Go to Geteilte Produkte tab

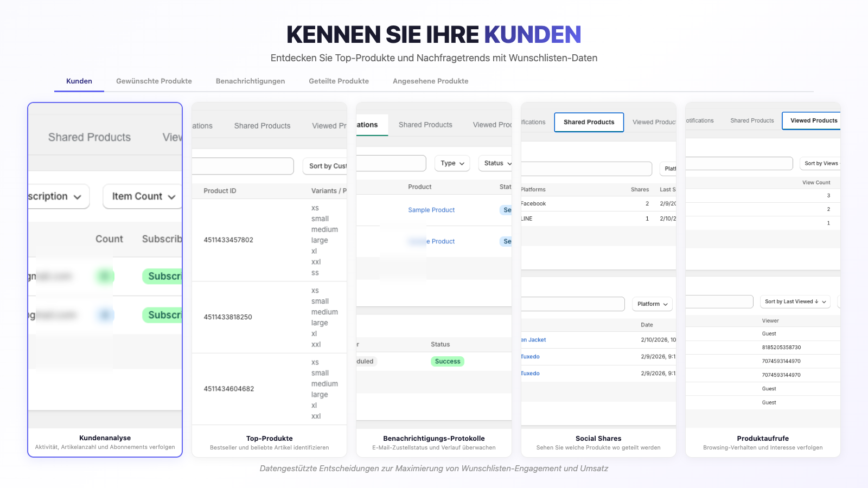339,81
